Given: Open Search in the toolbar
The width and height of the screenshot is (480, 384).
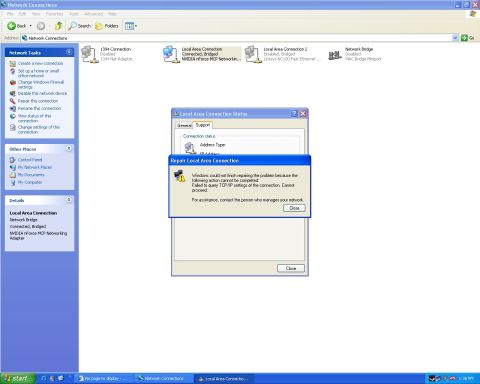Looking at the screenshot, I should tap(79, 26).
